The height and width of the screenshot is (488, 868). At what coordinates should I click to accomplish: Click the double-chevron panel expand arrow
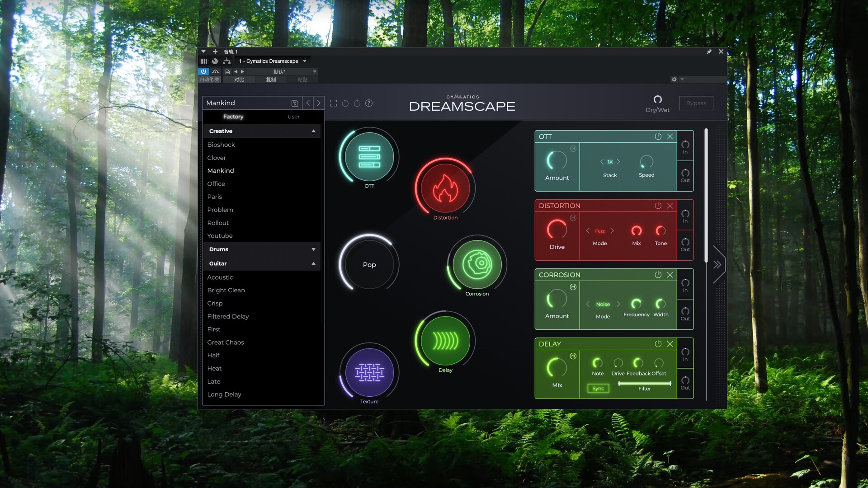(x=717, y=265)
